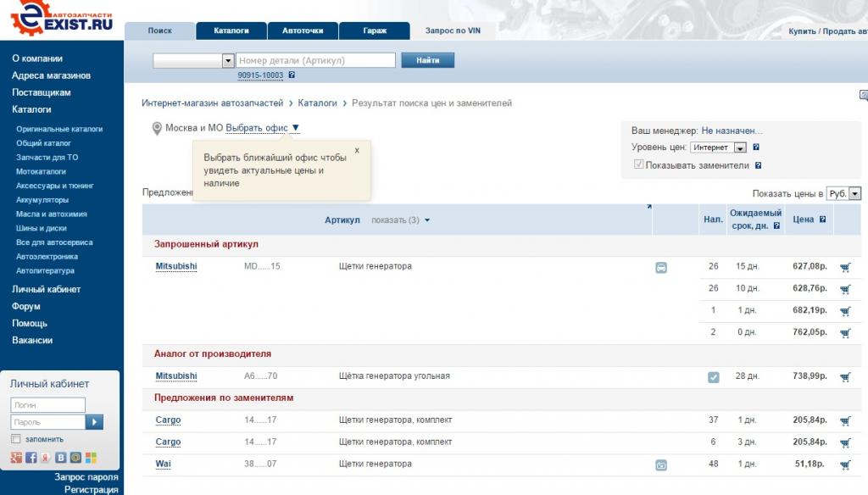Add the 627,08р. Mitsubishi offer to cart
868x495 pixels.
point(845,267)
